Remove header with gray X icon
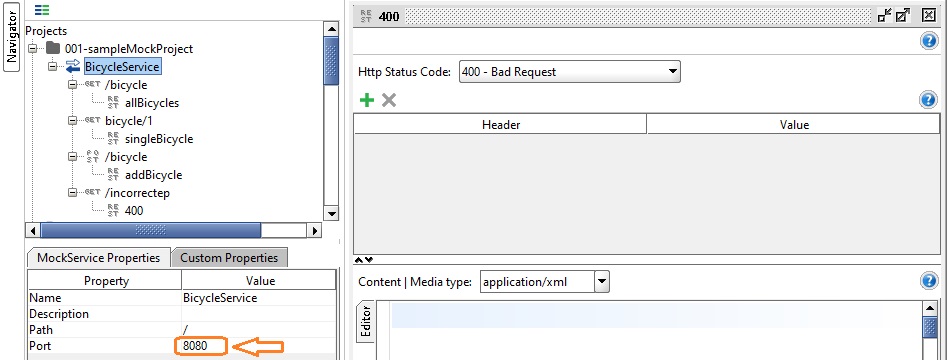This screenshot has height=360, width=949. tap(389, 100)
